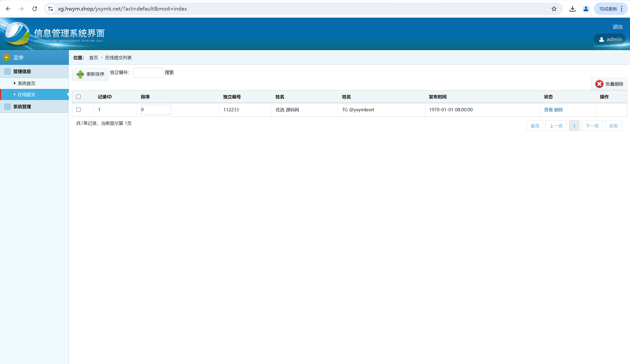
Task: Go to 首页 in pagination
Action: point(535,126)
